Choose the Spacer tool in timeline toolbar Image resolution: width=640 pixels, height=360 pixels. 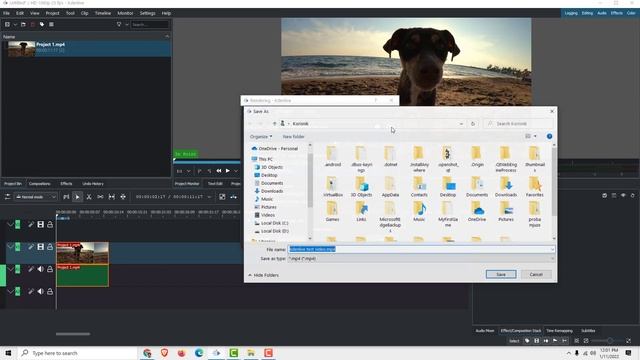point(100,197)
